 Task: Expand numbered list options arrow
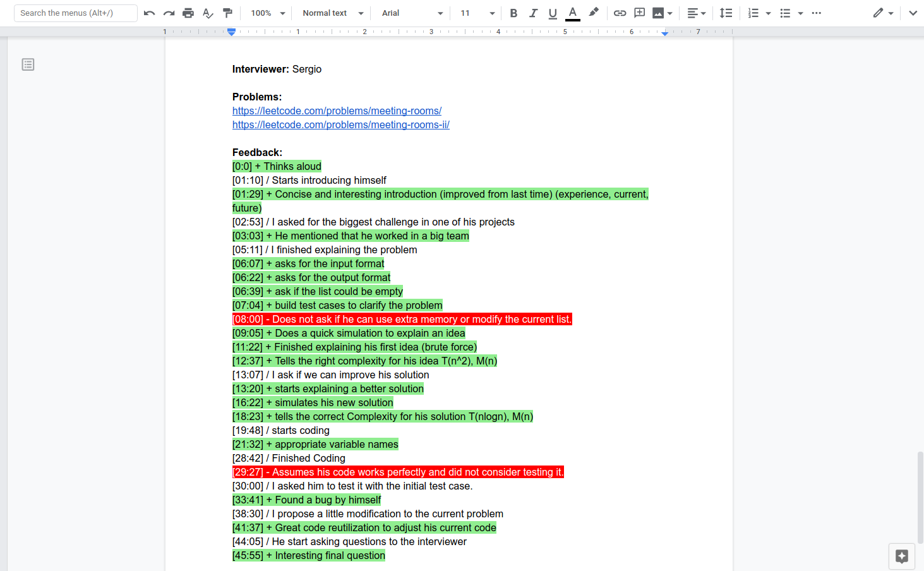[x=768, y=13]
